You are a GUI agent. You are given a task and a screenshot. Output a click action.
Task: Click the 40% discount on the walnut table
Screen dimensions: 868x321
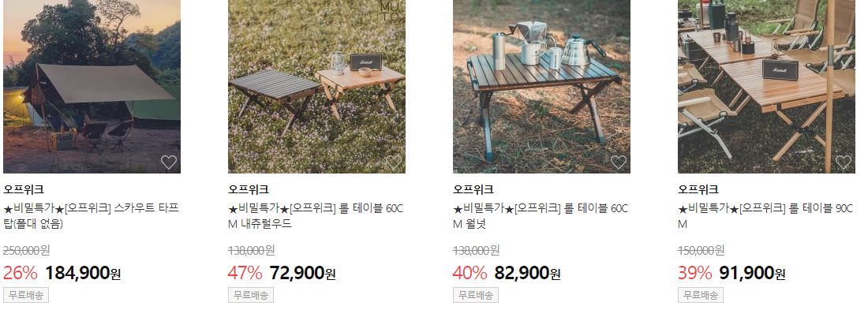470,273
